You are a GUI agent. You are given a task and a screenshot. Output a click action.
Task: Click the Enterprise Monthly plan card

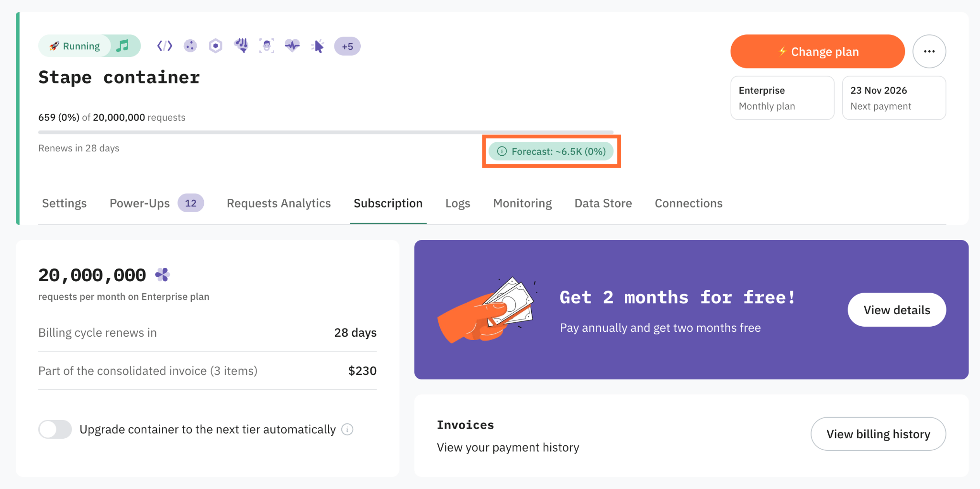[782, 98]
